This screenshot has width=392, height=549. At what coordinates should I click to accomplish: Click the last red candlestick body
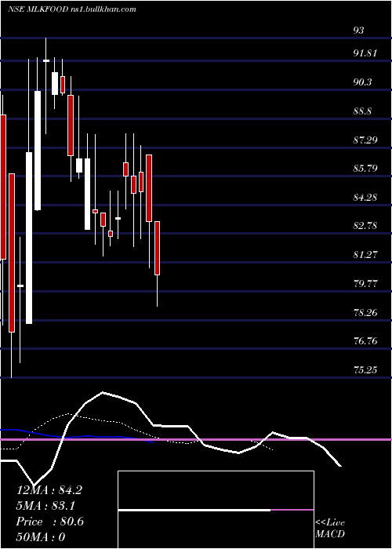pyautogui.click(x=158, y=249)
